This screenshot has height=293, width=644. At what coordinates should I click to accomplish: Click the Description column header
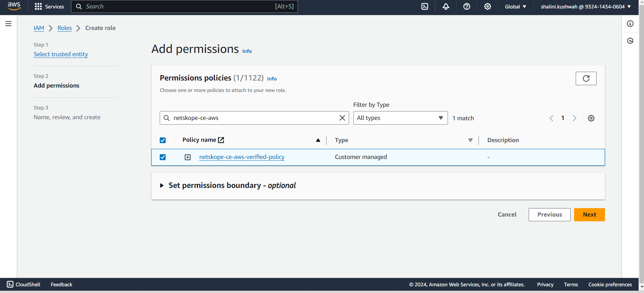point(503,140)
